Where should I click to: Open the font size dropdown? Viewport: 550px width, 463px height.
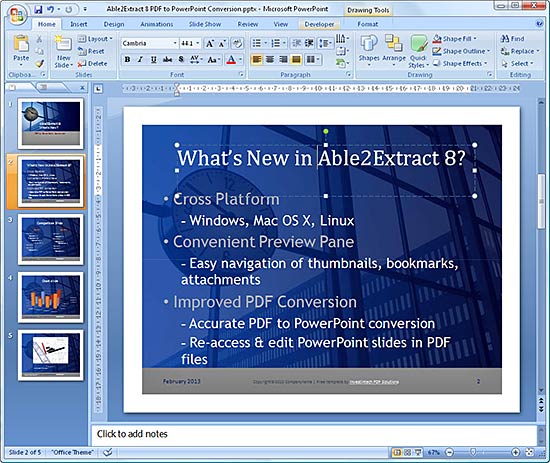point(198,43)
